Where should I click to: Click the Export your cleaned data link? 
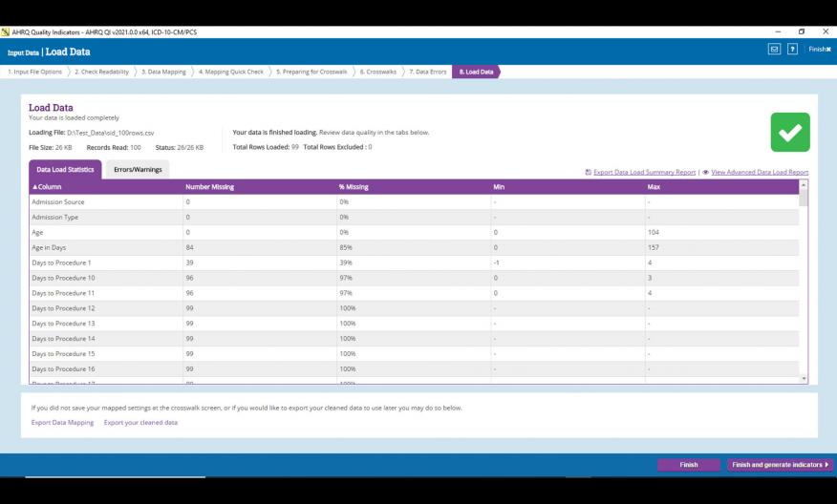pos(140,423)
